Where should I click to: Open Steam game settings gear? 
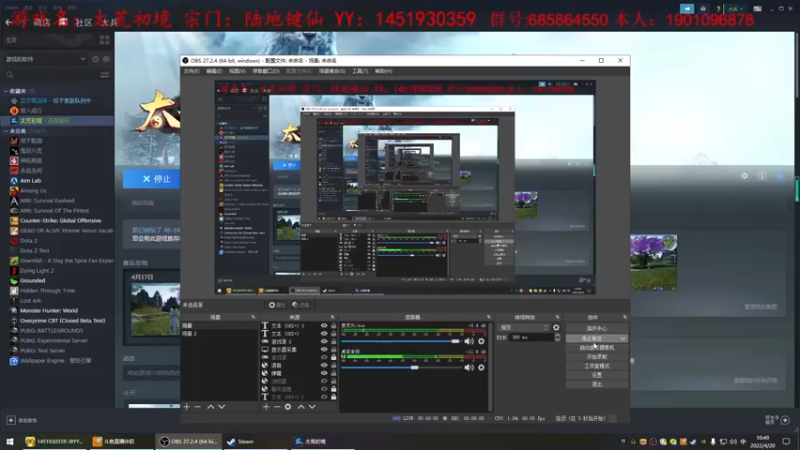(x=744, y=176)
